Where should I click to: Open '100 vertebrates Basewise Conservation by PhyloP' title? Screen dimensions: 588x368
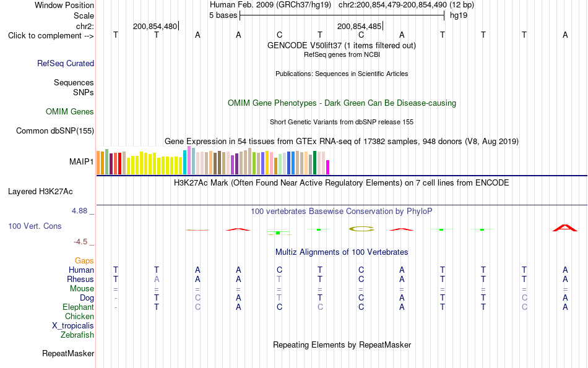pyautogui.click(x=342, y=212)
